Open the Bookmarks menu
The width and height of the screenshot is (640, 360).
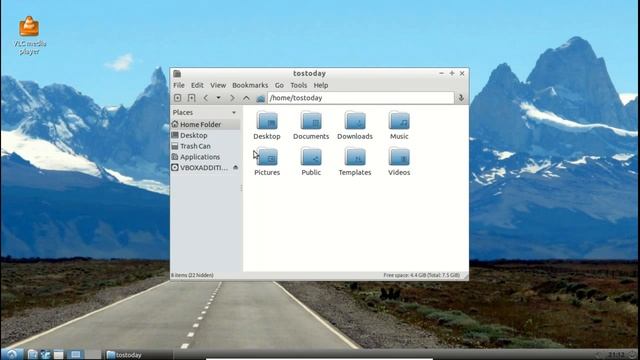coord(250,85)
